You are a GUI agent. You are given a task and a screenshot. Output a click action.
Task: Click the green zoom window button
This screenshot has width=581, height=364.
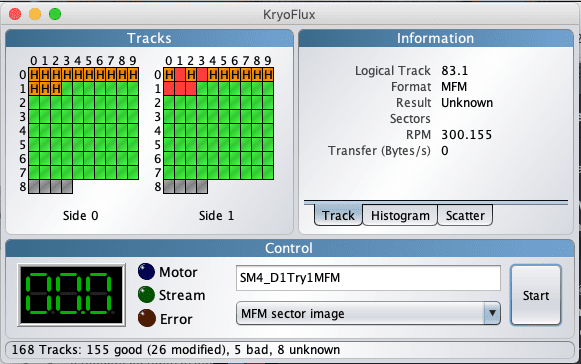[x=55, y=14]
